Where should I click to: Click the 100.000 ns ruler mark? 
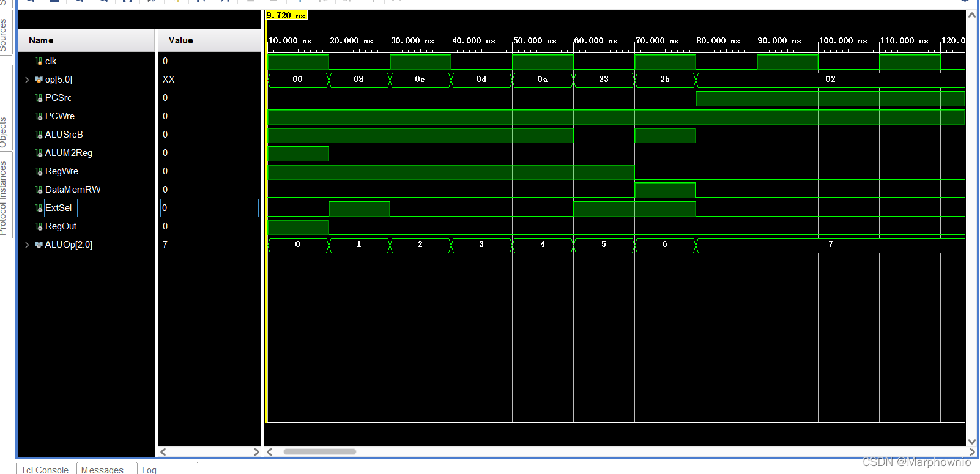843,40
